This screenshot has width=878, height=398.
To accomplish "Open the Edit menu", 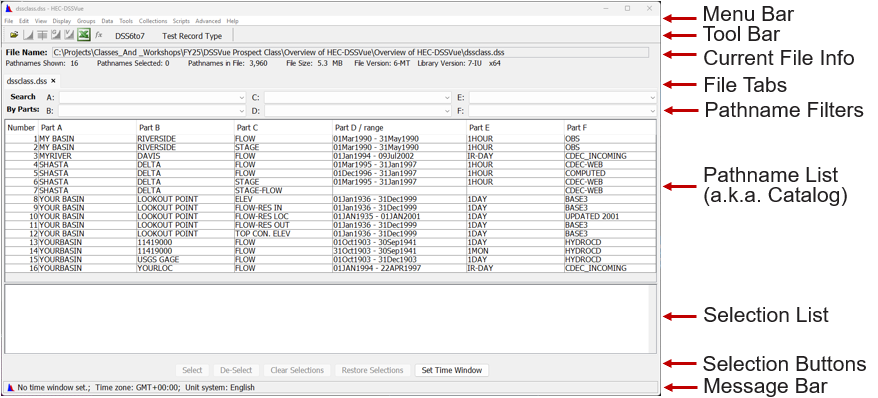I will click(24, 21).
